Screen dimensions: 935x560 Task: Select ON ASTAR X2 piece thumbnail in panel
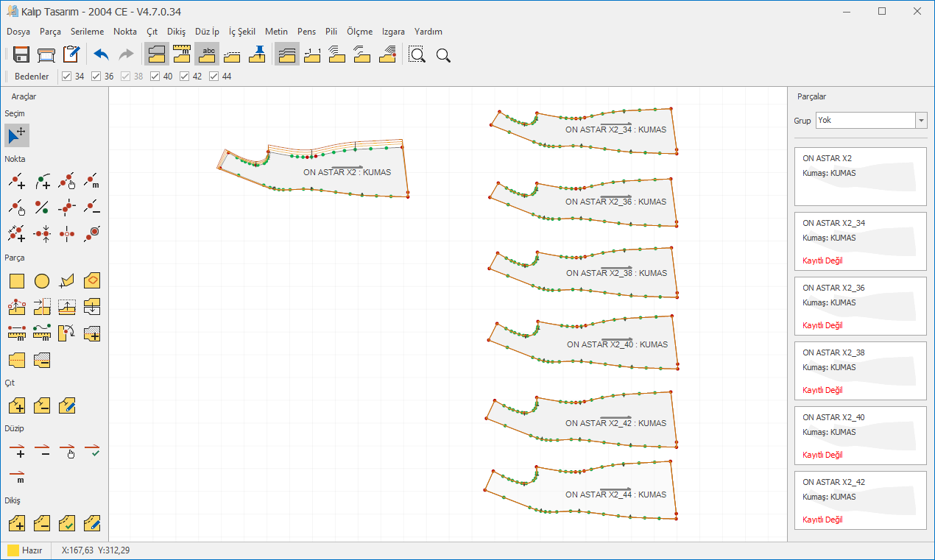[860, 176]
